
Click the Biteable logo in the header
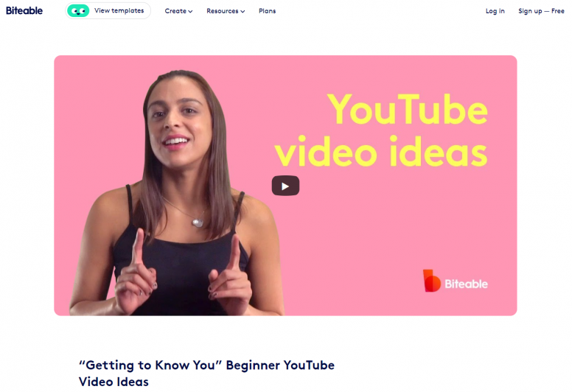[x=24, y=10]
